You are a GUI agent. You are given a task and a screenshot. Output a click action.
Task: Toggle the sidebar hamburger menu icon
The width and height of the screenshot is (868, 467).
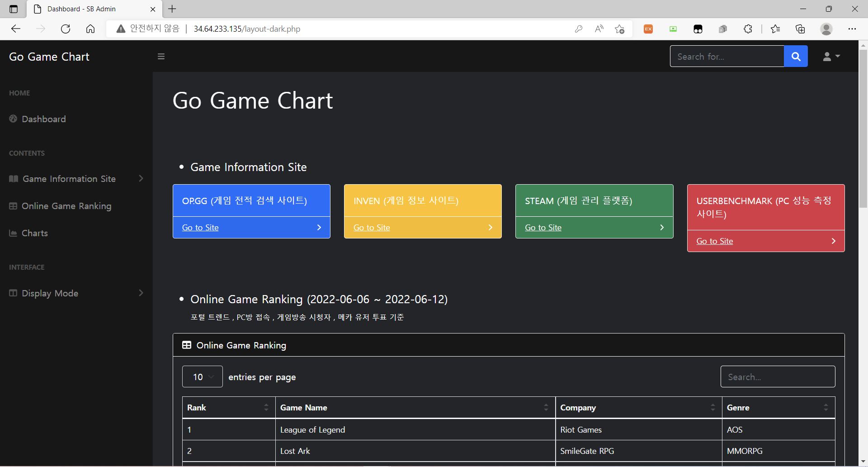pos(161,57)
